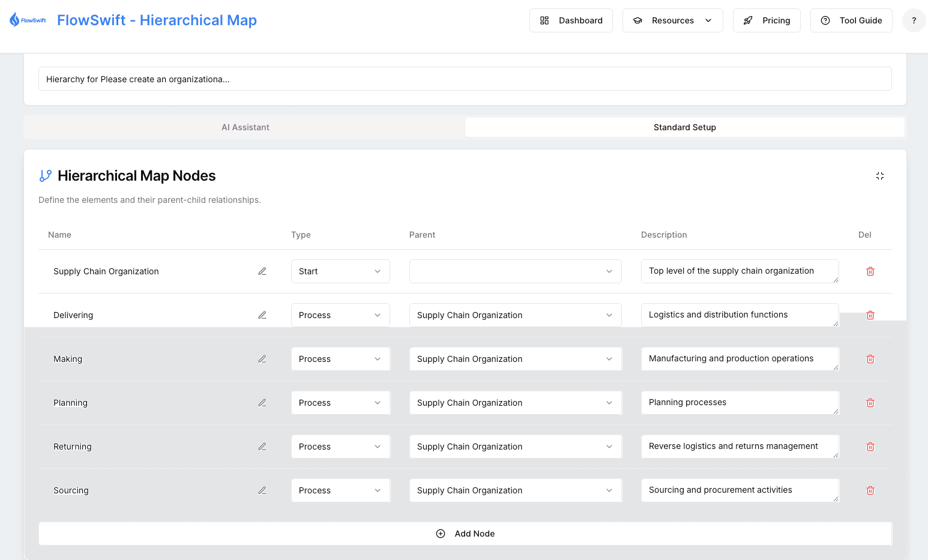Open the Type dropdown for Sourcing
This screenshot has height=560, width=928.
340,490
